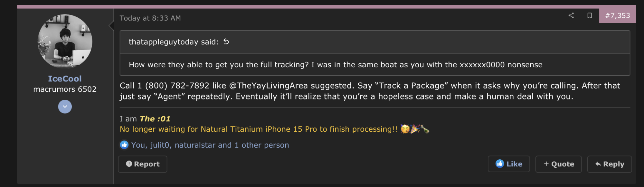Jump to quoted post via arrow icon
This screenshot has width=644, height=187.
point(226,42)
